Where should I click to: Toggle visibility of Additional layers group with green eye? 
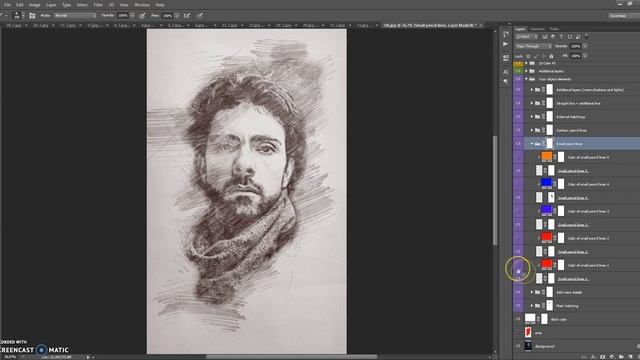pos(518,71)
